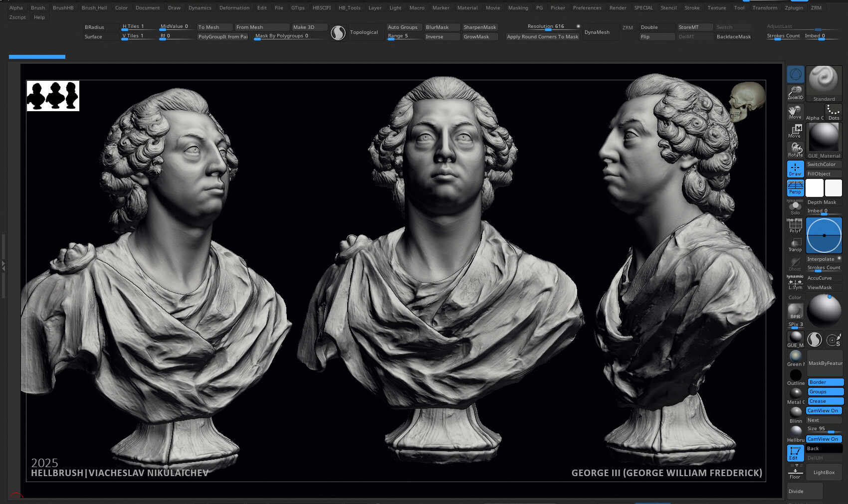Open the Preferences menu
The width and height of the screenshot is (848, 504).
[x=587, y=8]
